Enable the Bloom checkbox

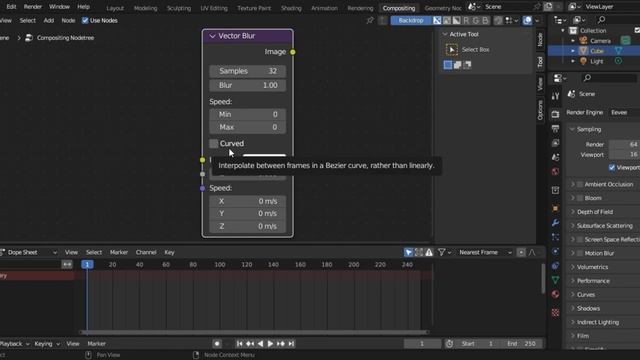point(580,198)
